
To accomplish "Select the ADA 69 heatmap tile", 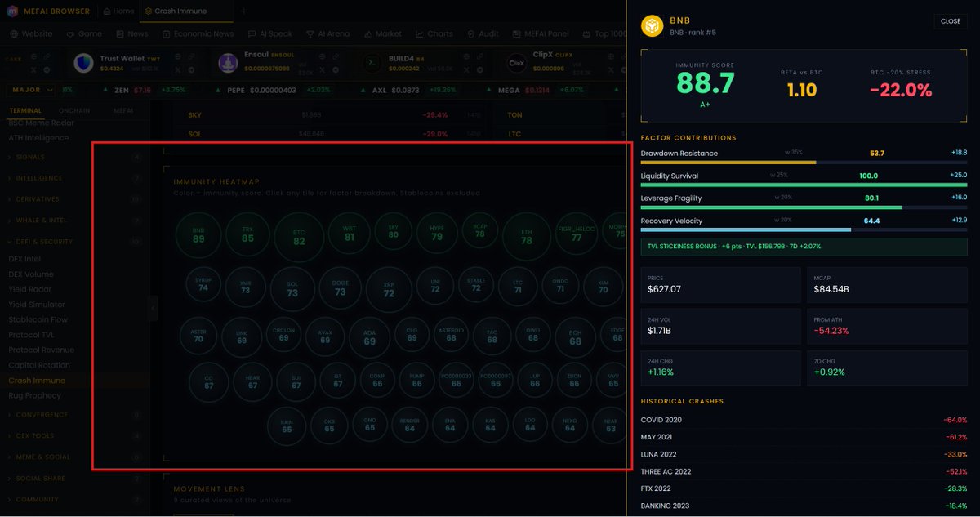I will 370,338.
